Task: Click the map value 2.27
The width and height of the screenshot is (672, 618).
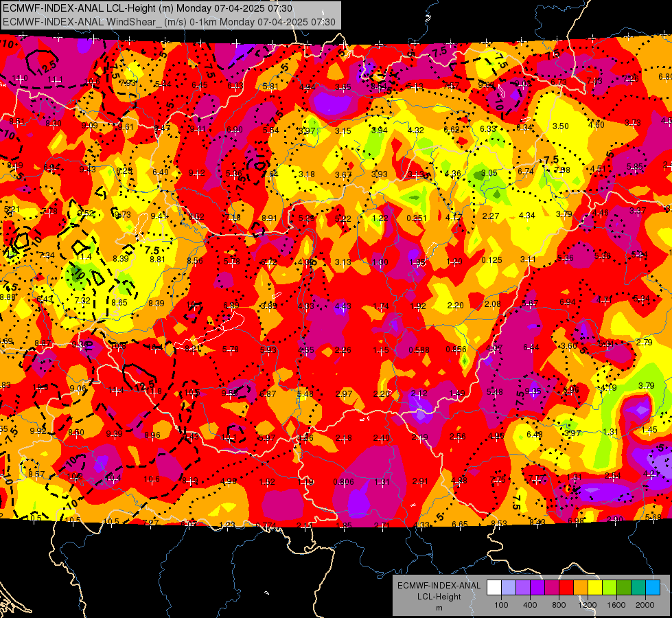Action: pyautogui.click(x=490, y=216)
